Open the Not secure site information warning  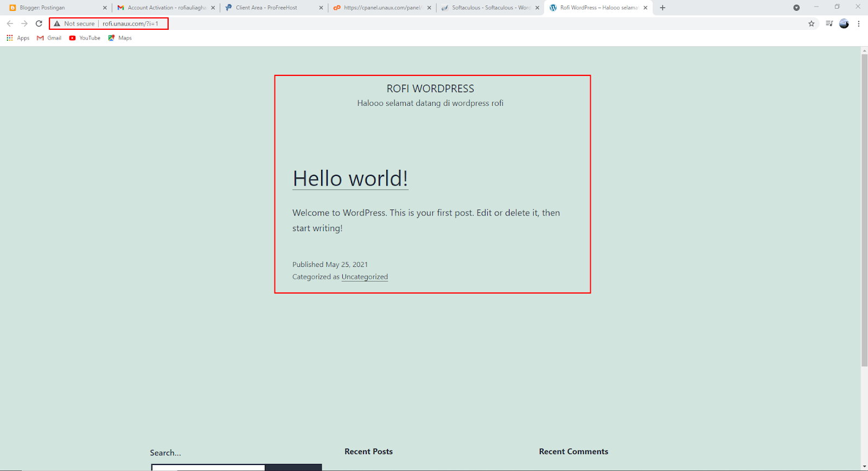pyautogui.click(x=74, y=23)
